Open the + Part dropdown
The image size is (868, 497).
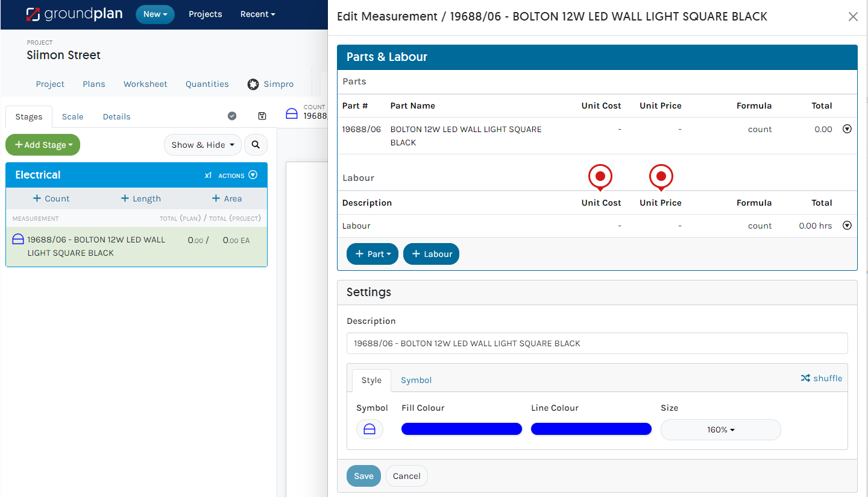[x=373, y=254]
